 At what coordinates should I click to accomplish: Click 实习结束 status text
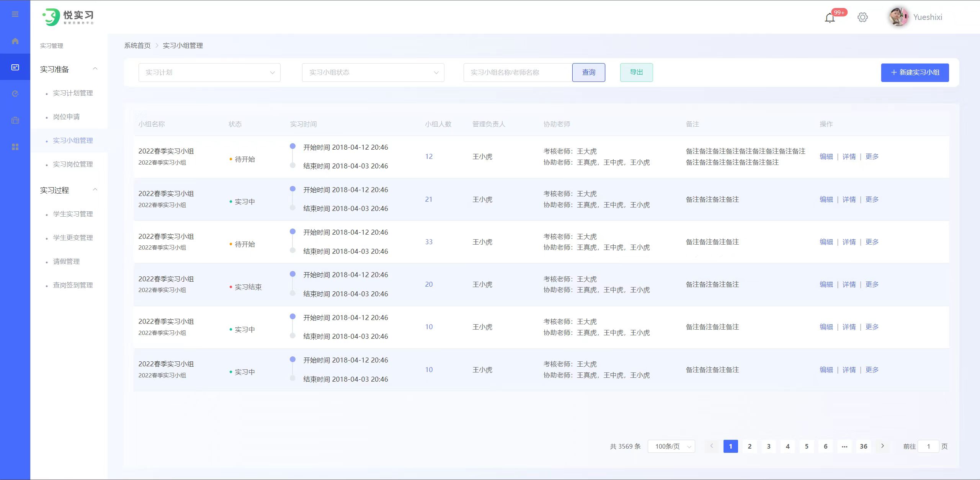(248, 287)
